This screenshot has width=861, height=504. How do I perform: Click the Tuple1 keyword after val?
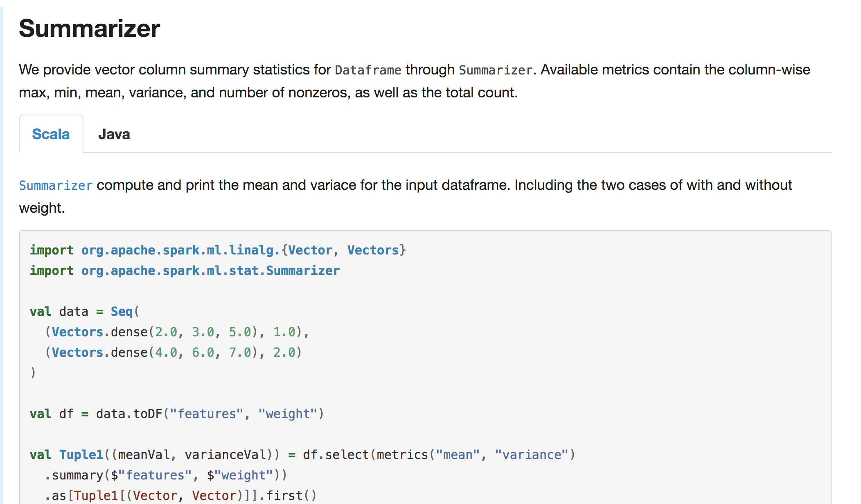tap(81, 454)
